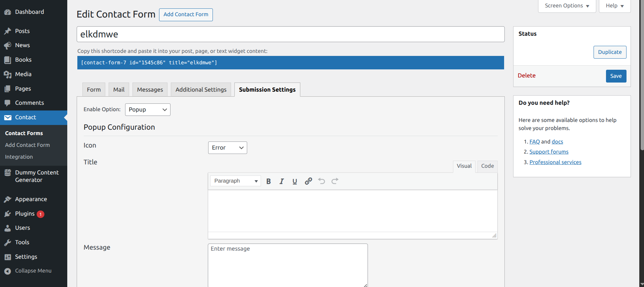Toggle italic formatting in Title editor
Viewport: 644px width, 287px height.
(x=281, y=181)
